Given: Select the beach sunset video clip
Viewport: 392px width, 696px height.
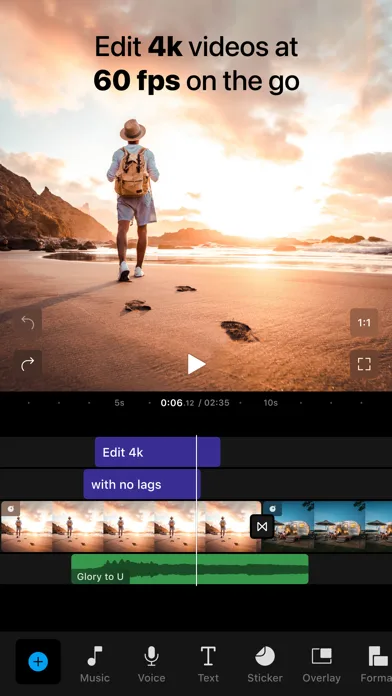Looking at the screenshot, I should (131, 527).
